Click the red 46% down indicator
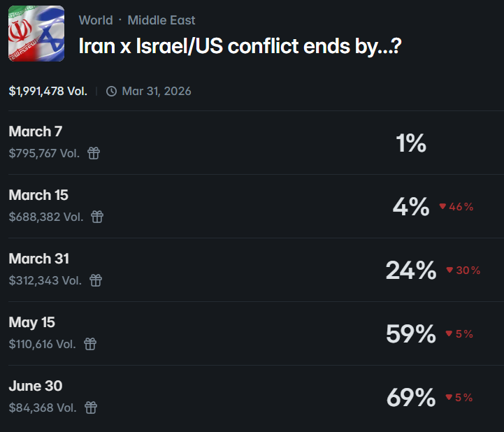This screenshot has height=432, width=504. tap(456, 207)
